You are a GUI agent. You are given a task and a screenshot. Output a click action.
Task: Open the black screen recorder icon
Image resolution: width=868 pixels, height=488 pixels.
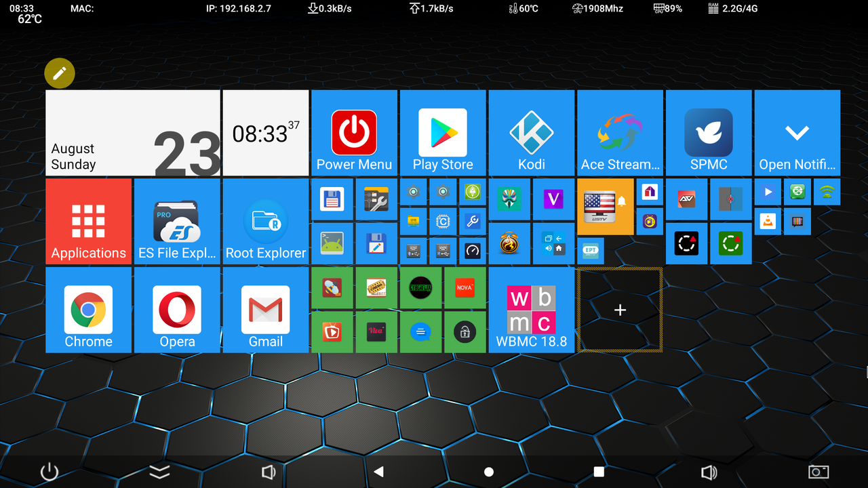coord(686,243)
